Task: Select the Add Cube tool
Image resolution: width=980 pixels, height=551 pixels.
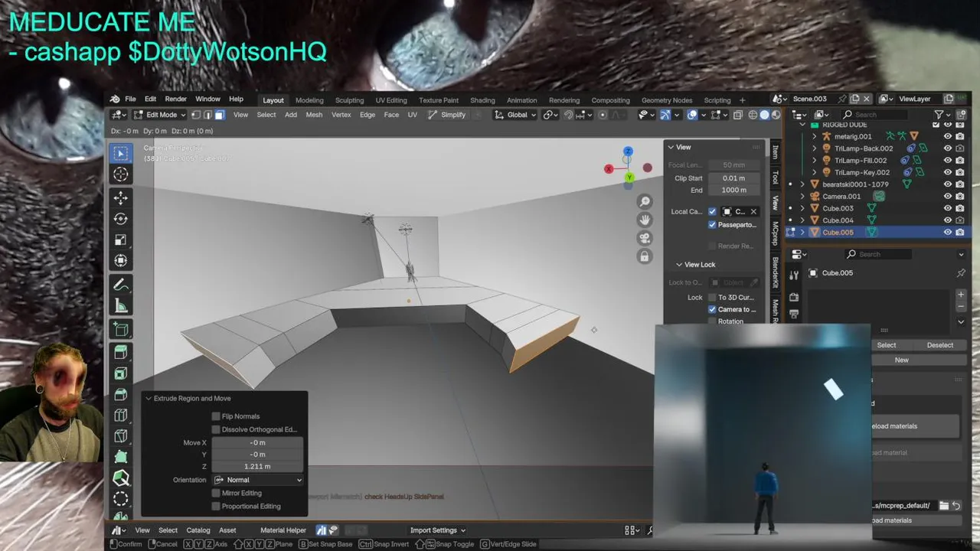Action: (x=121, y=329)
